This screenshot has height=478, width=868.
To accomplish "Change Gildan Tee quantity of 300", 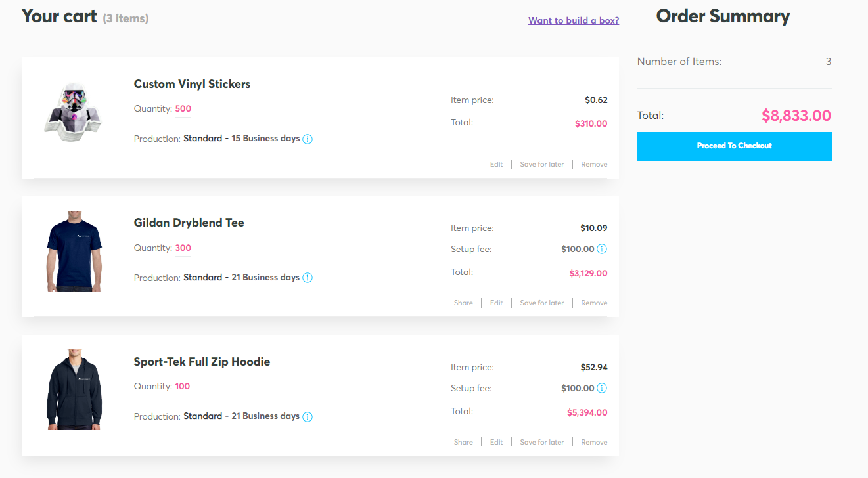I will tap(183, 248).
